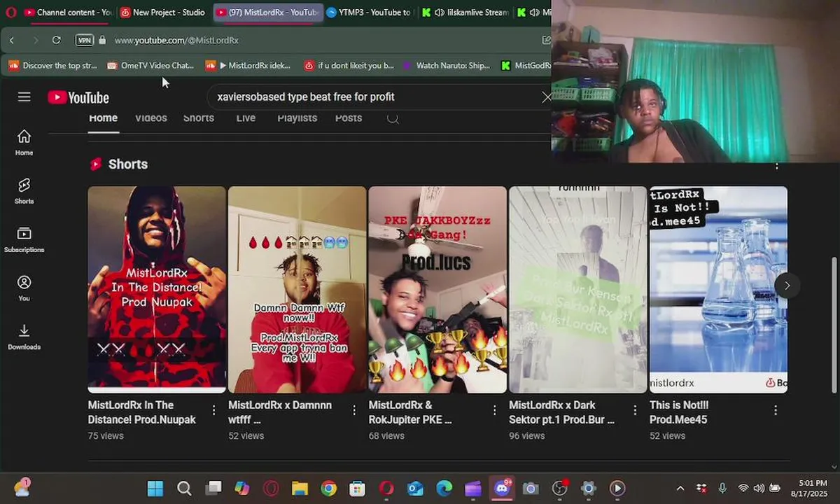Clear the YouTube search box text
Viewport: 840px width, 504px height.
[x=547, y=97]
